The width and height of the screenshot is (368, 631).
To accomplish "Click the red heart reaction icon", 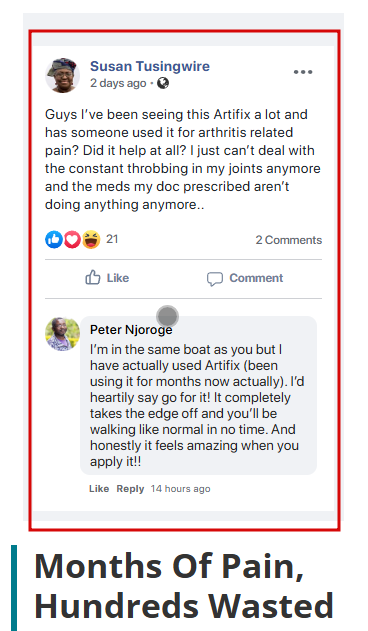I will 72,239.
